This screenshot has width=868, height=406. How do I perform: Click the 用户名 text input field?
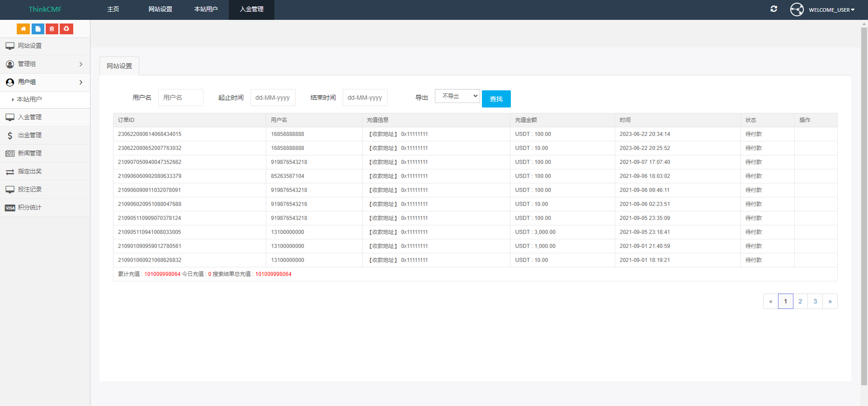[180, 98]
